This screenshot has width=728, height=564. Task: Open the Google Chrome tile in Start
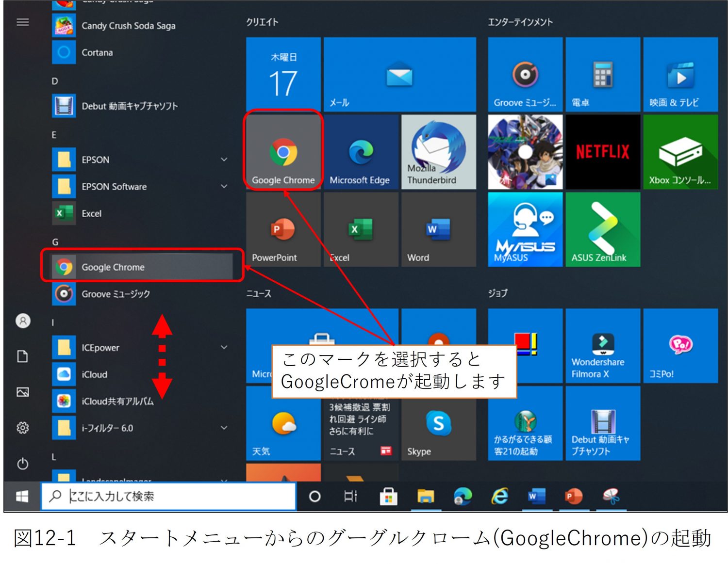tap(283, 152)
